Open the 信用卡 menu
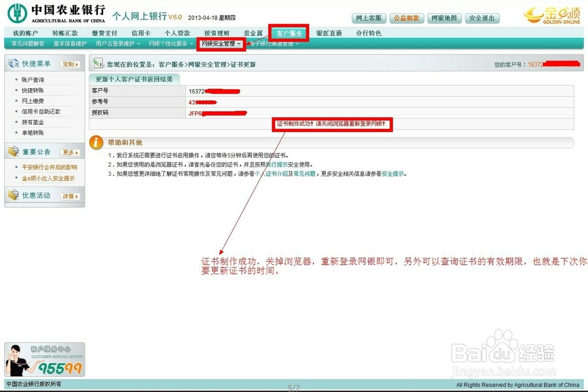The image size is (588, 392). point(139,32)
